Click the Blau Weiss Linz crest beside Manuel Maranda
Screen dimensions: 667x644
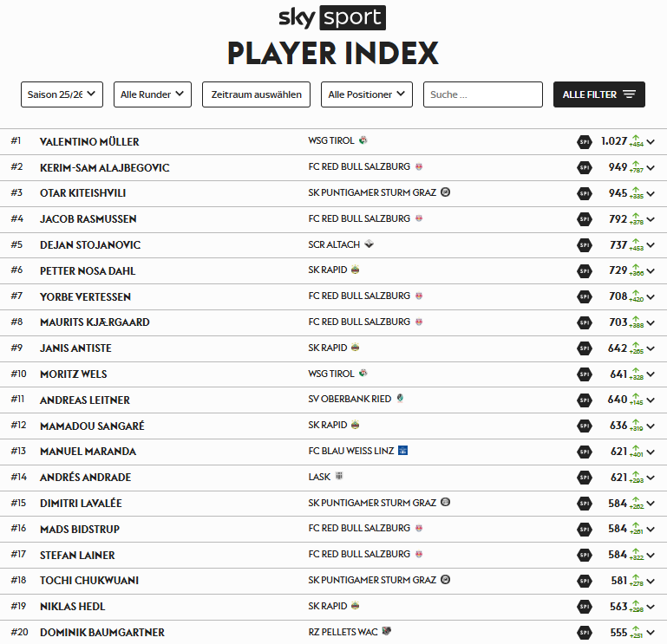402,451
